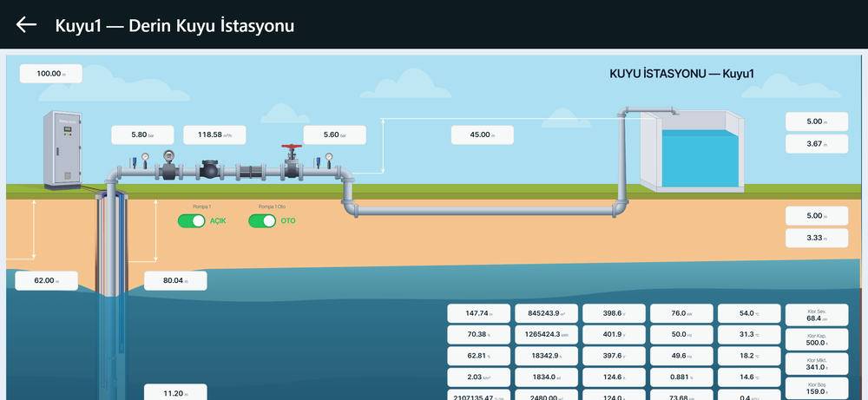
Task: Select the 14.6 °C temperature cell
Action: 749,377
